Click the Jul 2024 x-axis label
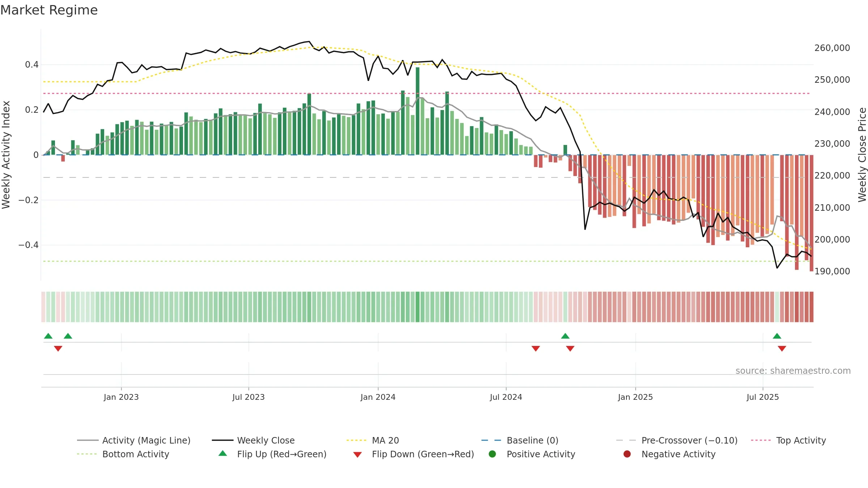Viewport: 868px width, 488px height. coord(506,397)
